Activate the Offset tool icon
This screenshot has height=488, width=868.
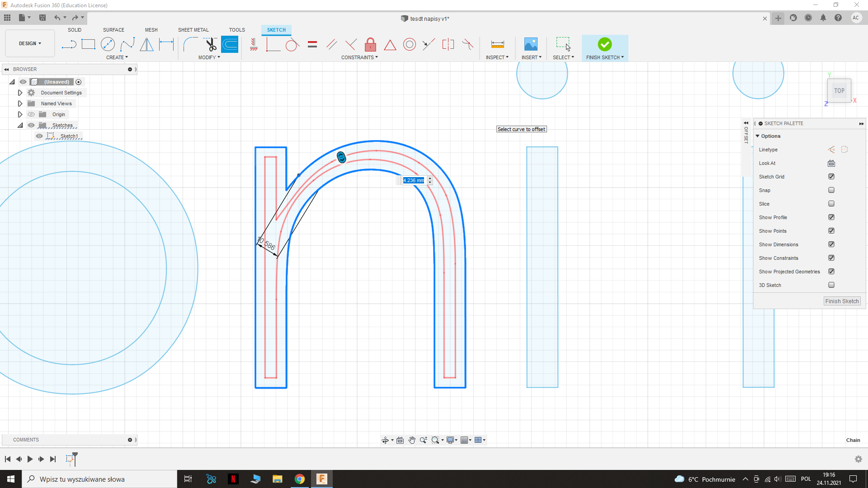coord(230,44)
